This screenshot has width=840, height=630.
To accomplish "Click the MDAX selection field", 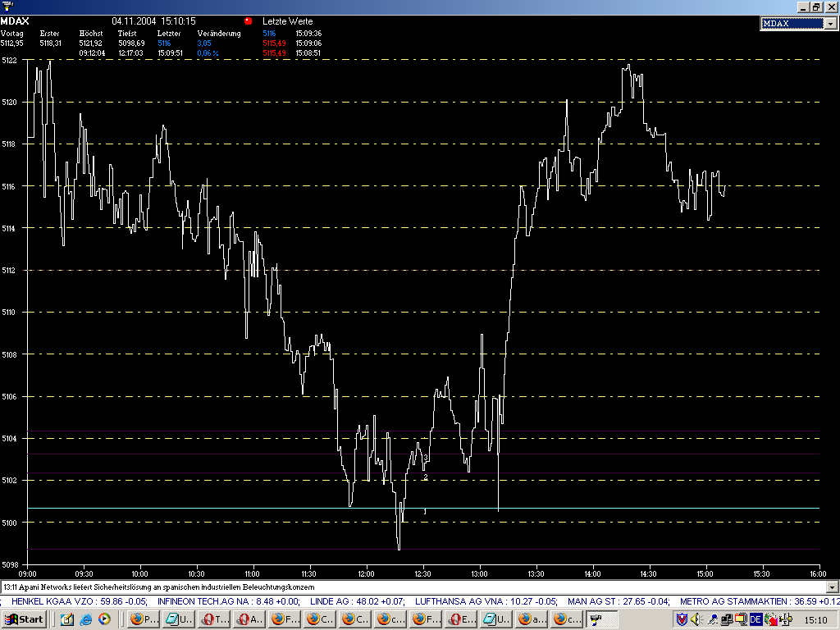I will (x=792, y=24).
